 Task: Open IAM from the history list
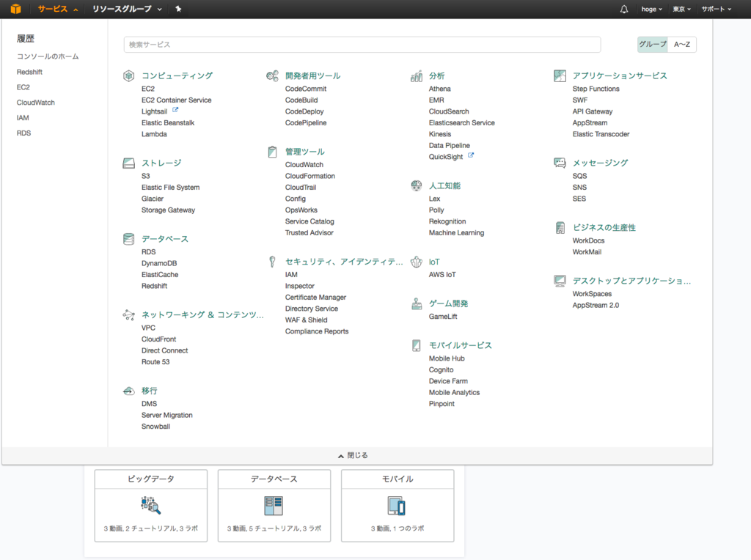tap(23, 118)
